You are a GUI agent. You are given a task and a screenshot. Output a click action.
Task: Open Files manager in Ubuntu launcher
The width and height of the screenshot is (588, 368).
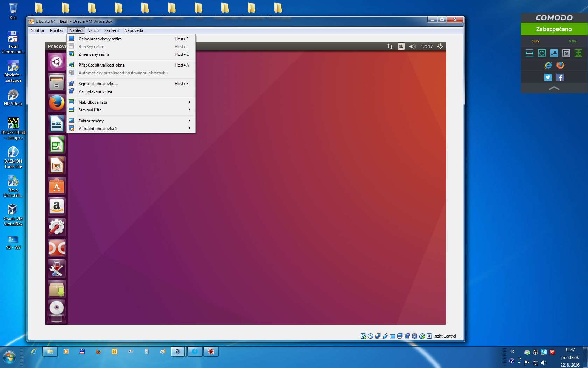click(57, 82)
